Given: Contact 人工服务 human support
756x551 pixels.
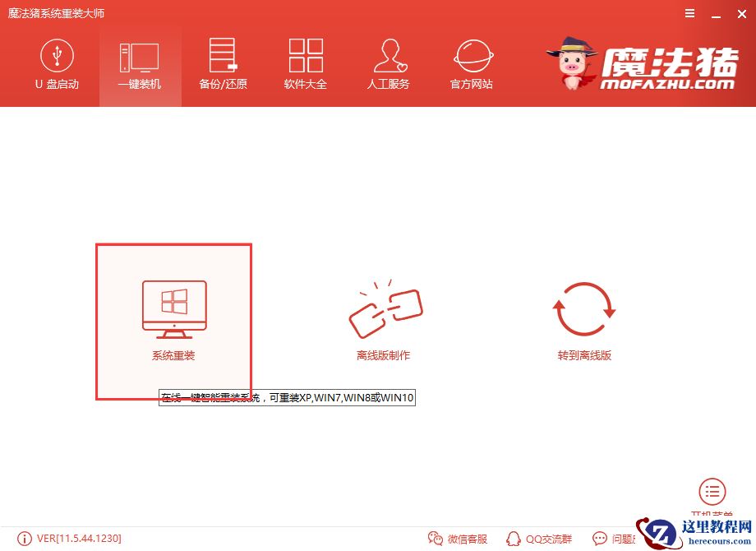Looking at the screenshot, I should point(388,64).
